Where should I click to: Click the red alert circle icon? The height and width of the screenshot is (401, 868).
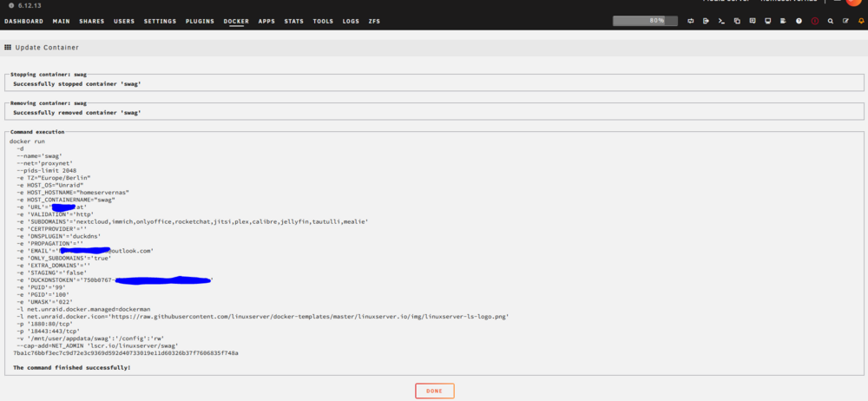pos(815,21)
